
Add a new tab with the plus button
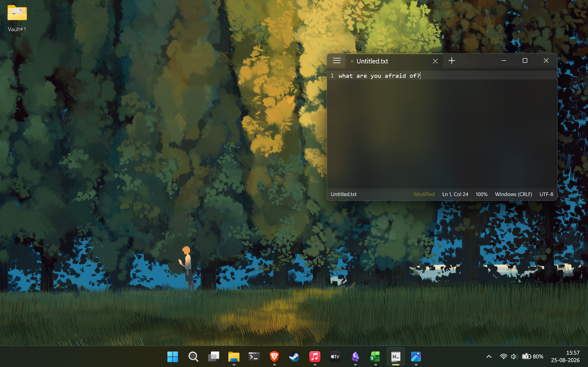pos(452,61)
